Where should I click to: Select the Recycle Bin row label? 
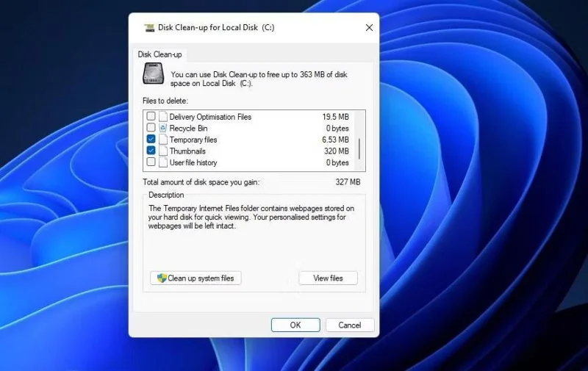click(x=188, y=128)
